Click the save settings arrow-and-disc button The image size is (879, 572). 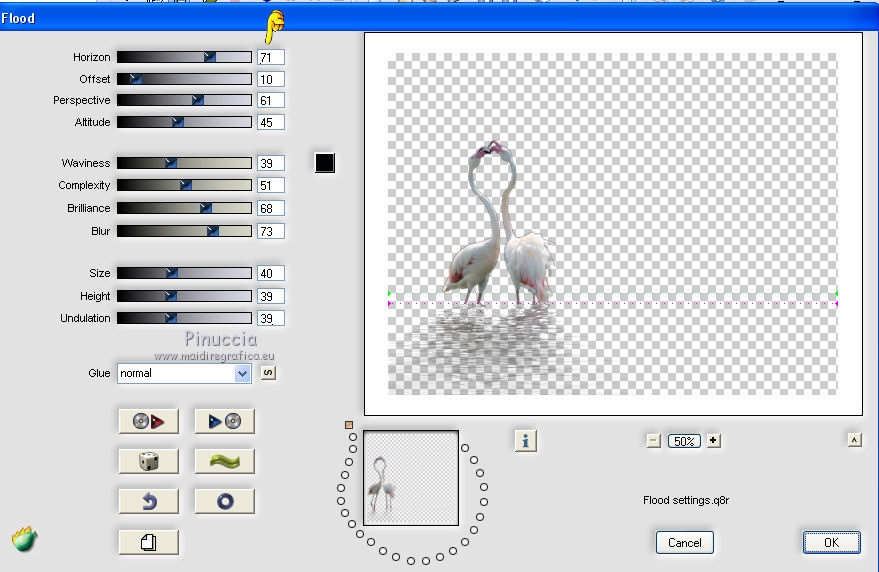coord(225,421)
